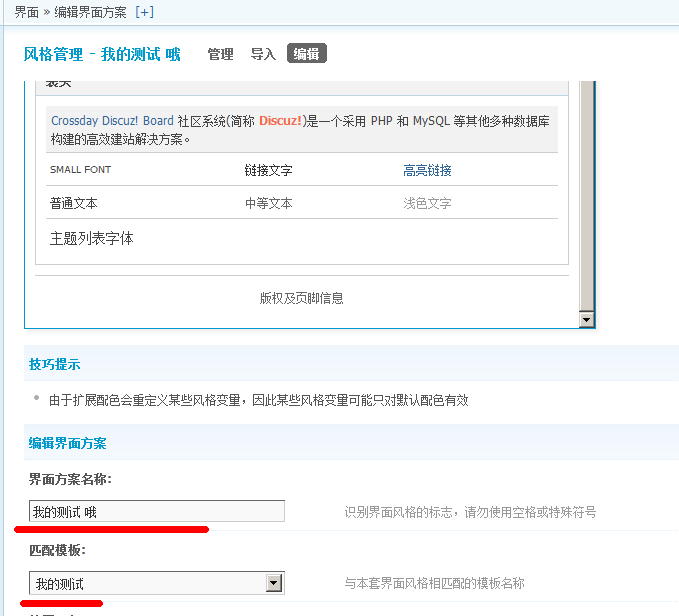
Task: Click the 主题列表字体 sample text
Action: click(x=91, y=239)
